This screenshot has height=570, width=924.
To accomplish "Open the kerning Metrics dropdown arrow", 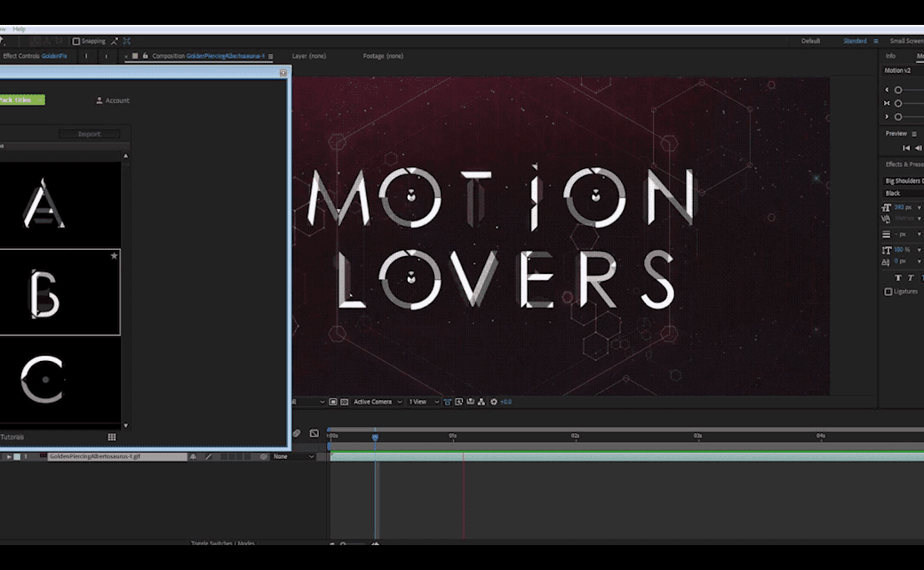I will pyautogui.click(x=920, y=219).
